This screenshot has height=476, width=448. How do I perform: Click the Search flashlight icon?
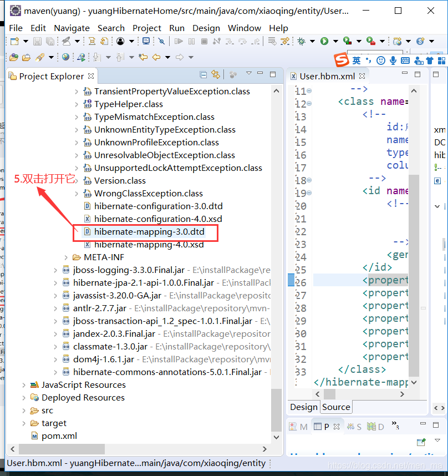click(40, 57)
